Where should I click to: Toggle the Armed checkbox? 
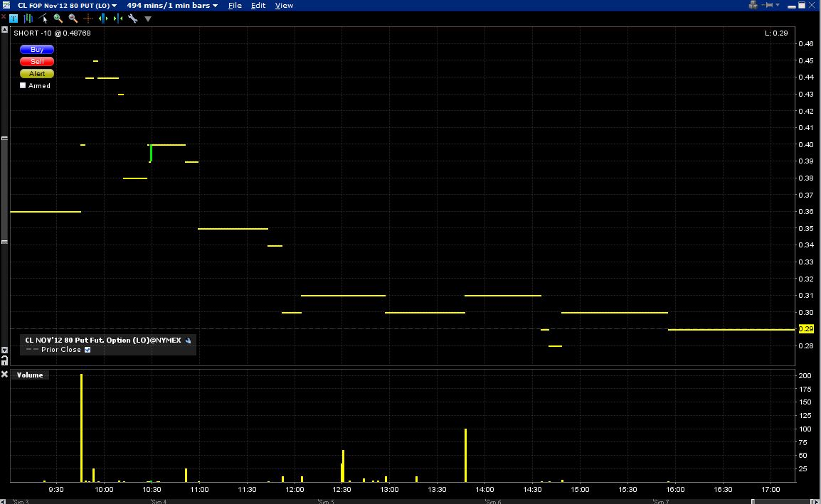pyautogui.click(x=23, y=85)
